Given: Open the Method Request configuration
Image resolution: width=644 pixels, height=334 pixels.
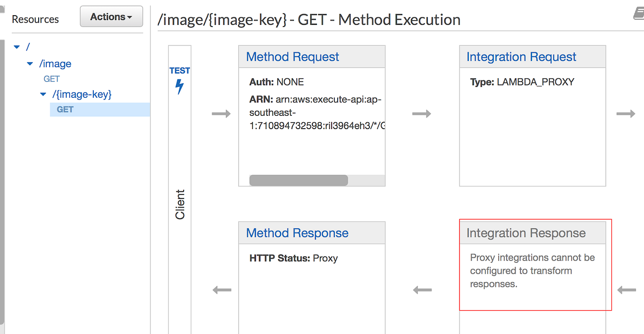Looking at the screenshot, I should 293,57.
